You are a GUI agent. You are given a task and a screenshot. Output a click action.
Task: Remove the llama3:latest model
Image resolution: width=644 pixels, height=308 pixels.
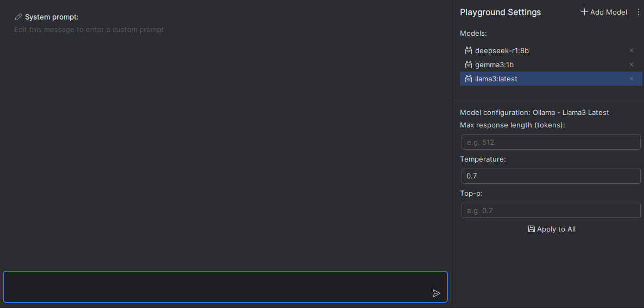[632, 79]
